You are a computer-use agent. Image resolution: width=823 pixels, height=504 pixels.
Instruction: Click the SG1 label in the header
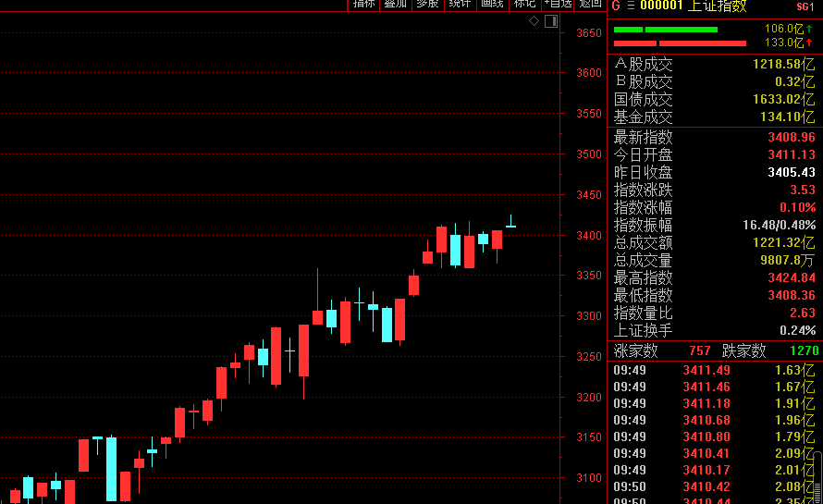805,6
